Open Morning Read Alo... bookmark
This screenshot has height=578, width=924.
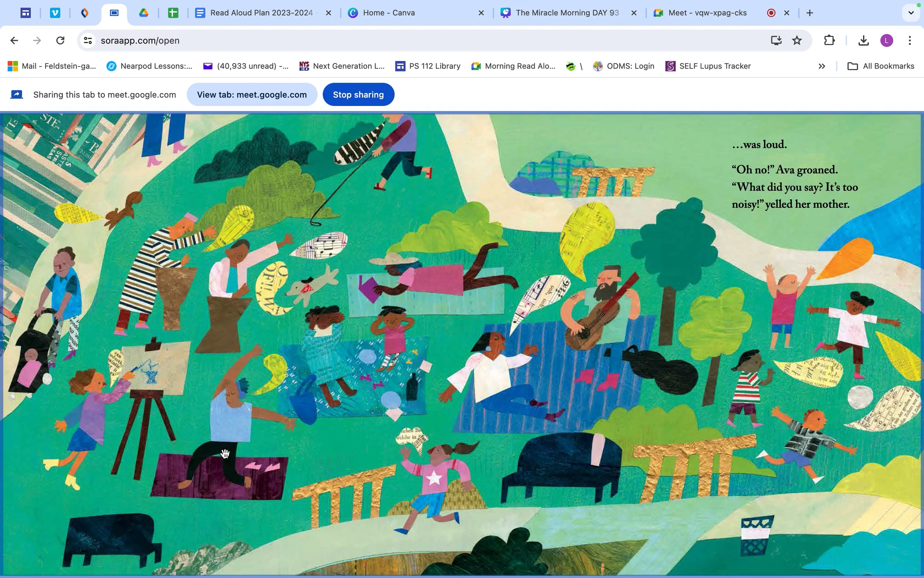tap(514, 66)
